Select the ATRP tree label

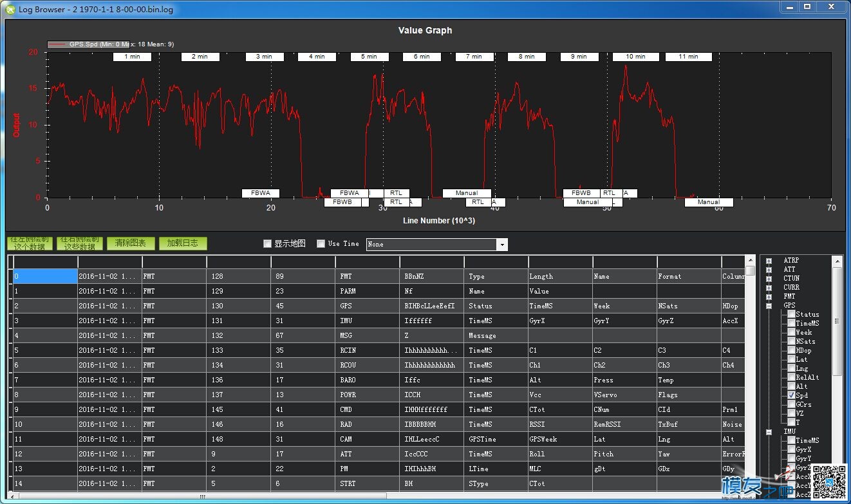click(791, 261)
